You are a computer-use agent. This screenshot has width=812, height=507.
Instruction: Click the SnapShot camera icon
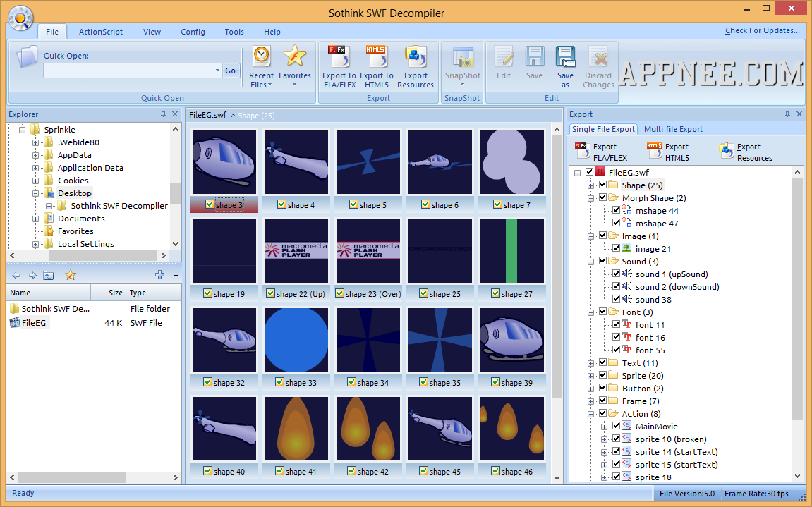463,58
